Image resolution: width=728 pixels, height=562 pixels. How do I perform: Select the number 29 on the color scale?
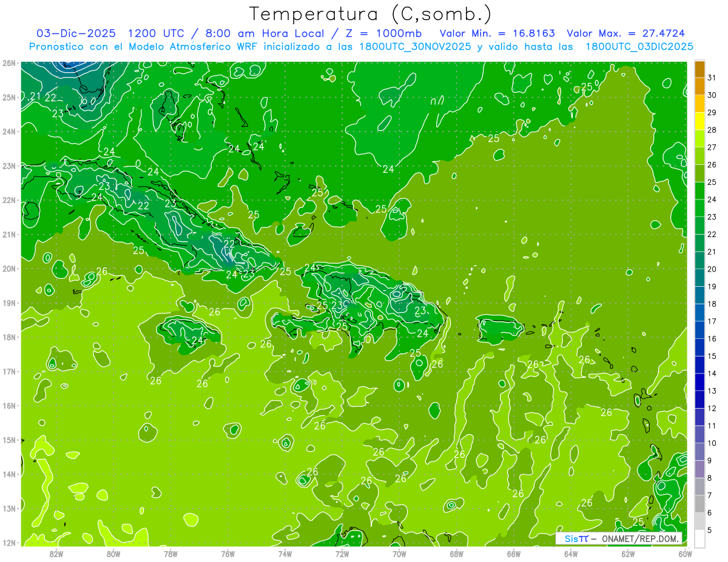click(712, 113)
